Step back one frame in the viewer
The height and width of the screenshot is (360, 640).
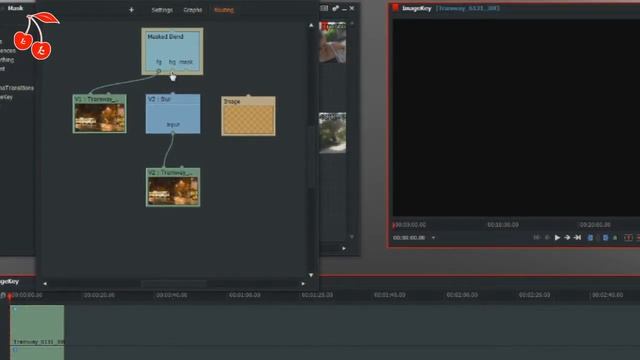(547, 238)
